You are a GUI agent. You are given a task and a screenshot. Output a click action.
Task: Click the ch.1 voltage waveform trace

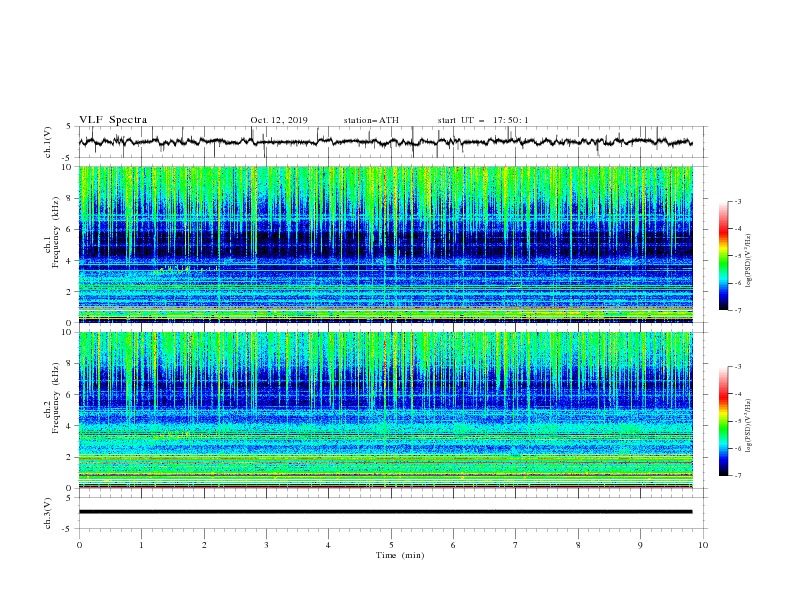click(385, 142)
